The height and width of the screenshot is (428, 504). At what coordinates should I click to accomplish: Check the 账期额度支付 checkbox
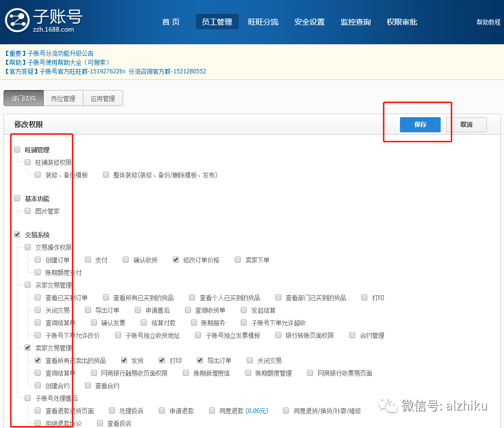click(x=38, y=272)
